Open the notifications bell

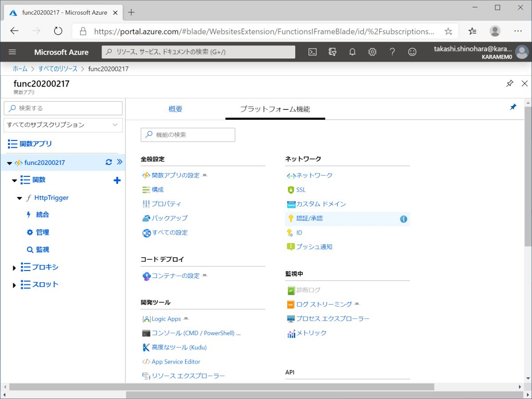click(x=352, y=52)
